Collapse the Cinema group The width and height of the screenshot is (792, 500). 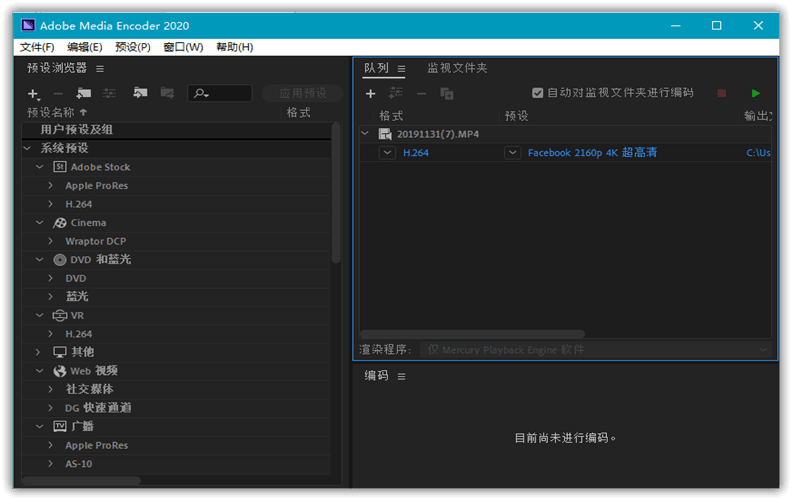[x=40, y=223]
